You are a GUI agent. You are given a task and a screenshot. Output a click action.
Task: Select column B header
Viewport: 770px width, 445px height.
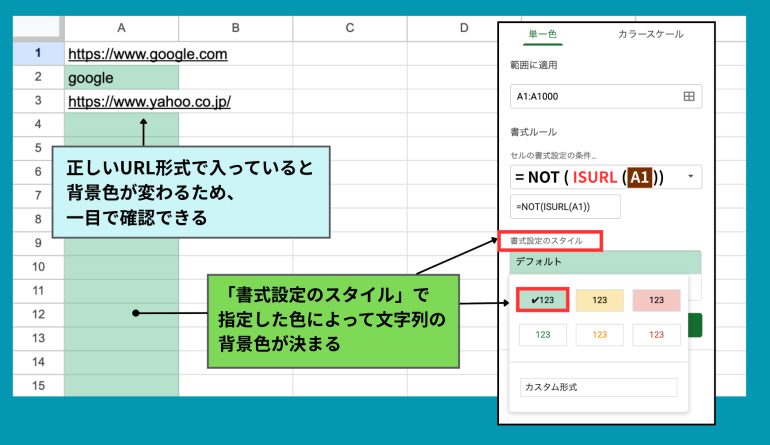[x=236, y=28]
